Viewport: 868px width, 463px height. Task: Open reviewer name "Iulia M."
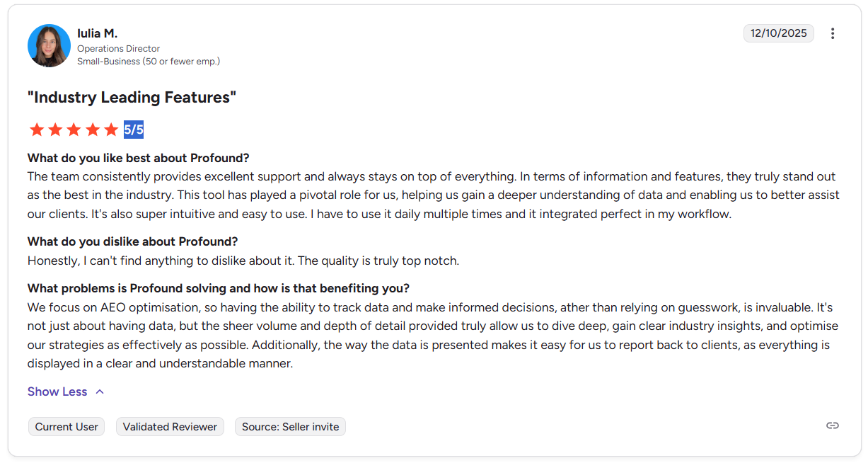click(x=98, y=33)
